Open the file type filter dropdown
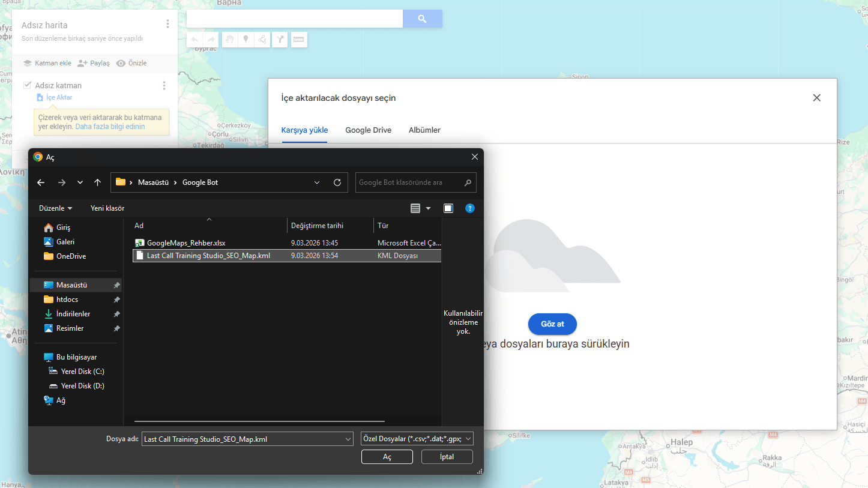Image resolution: width=868 pixels, height=488 pixels. click(417, 439)
